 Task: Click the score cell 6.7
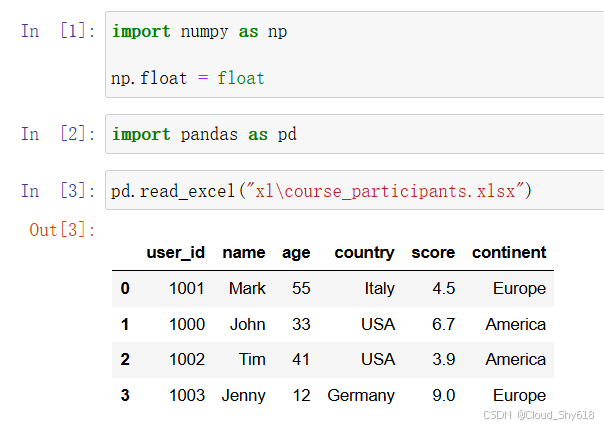click(444, 324)
